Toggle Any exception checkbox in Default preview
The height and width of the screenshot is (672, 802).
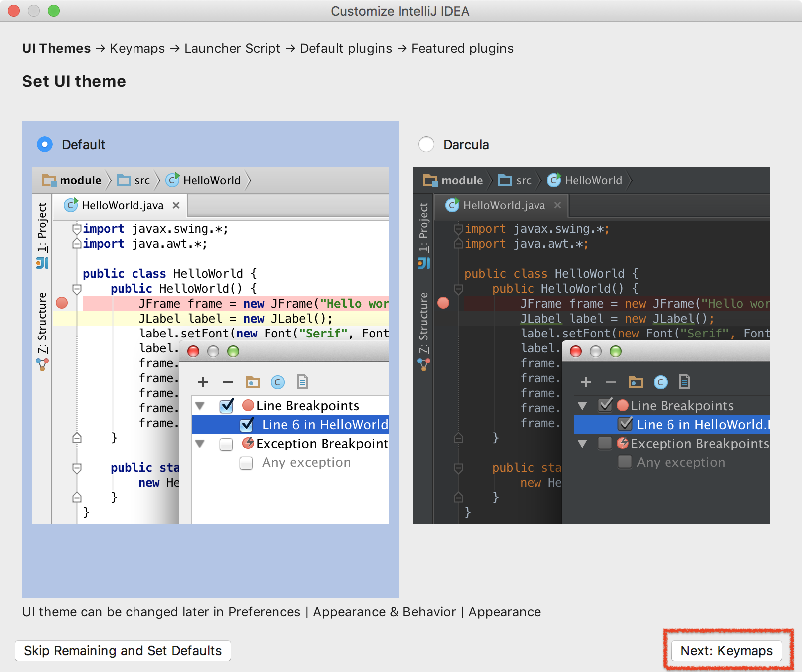(246, 463)
